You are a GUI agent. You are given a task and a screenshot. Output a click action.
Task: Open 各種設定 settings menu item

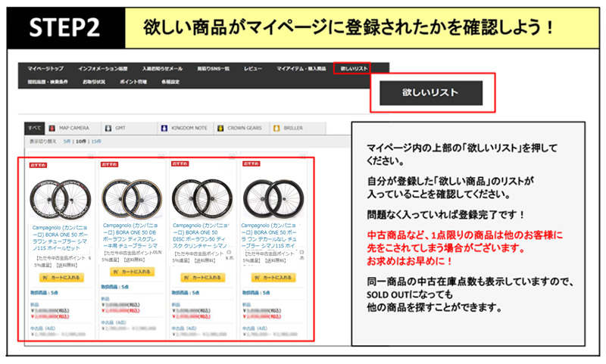pos(170,82)
